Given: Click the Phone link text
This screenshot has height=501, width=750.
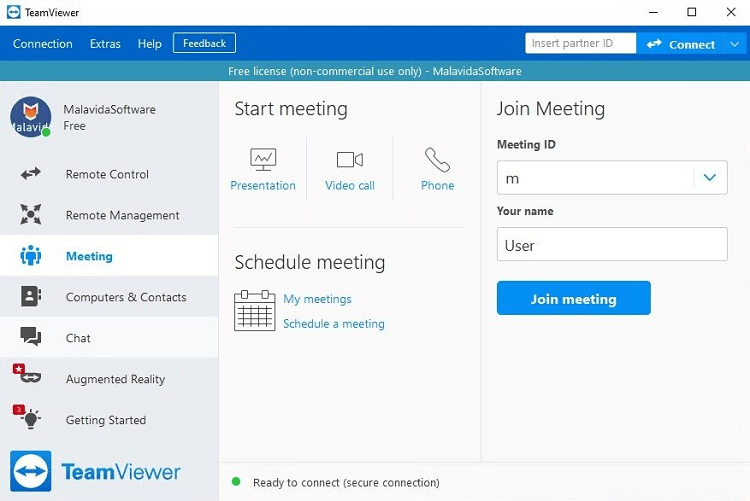Looking at the screenshot, I should click(x=437, y=185).
